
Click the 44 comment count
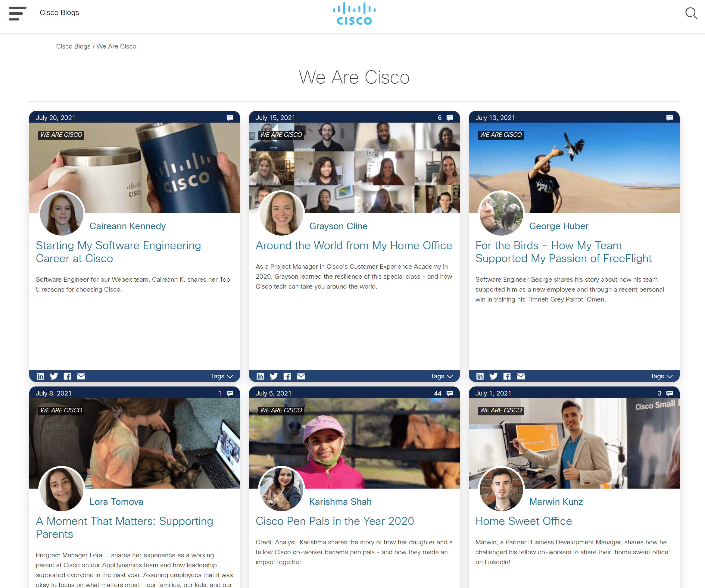click(438, 394)
